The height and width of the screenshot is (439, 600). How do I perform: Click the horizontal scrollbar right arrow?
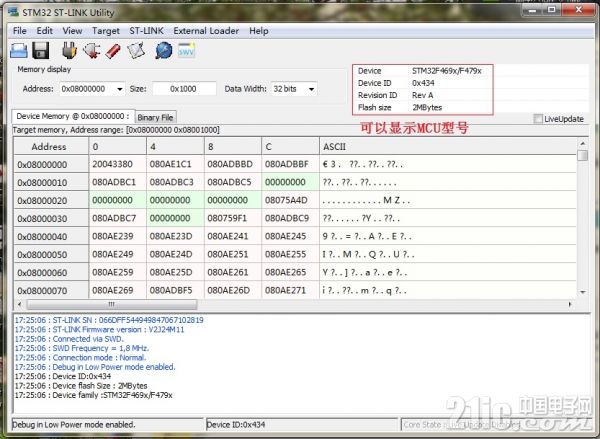pos(570,304)
